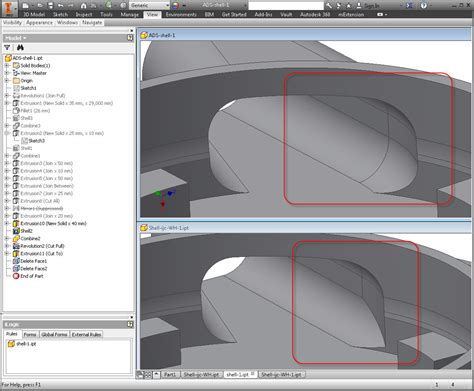Click the Windows panel label
This screenshot has width=474, height=391.
tap(67, 23)
